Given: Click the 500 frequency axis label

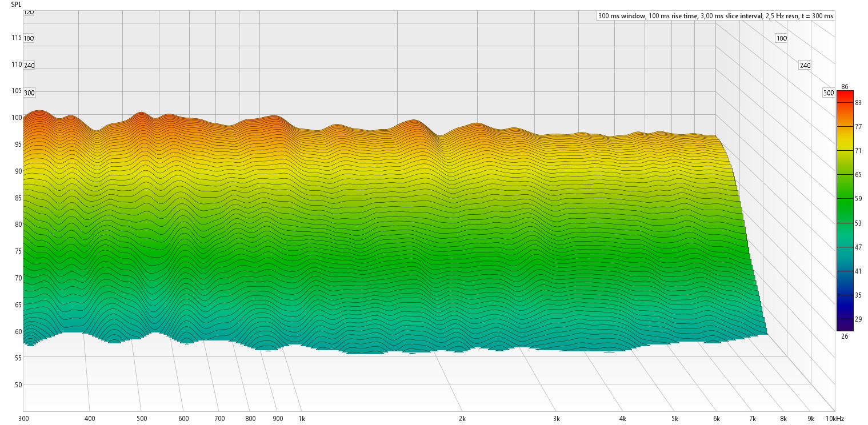Looking at the screenshot, I should click(142, 419).
